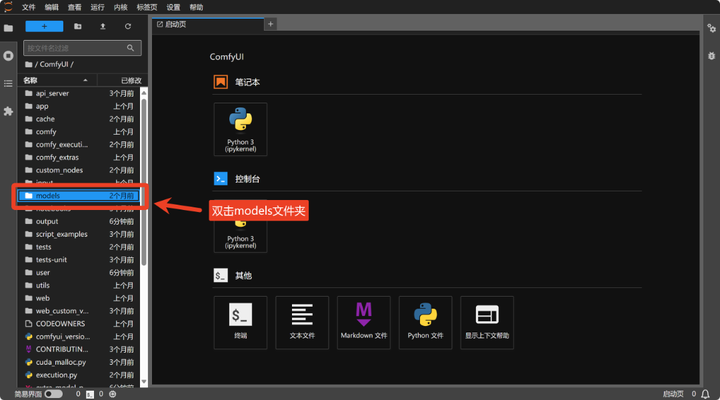Viewport: 720px width, 400px height.
Task: Select the api_server folder
Action: (x=79, y=93)
